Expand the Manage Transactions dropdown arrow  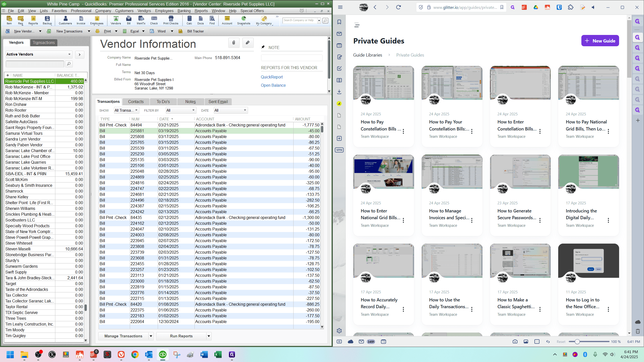click(151, 336)
